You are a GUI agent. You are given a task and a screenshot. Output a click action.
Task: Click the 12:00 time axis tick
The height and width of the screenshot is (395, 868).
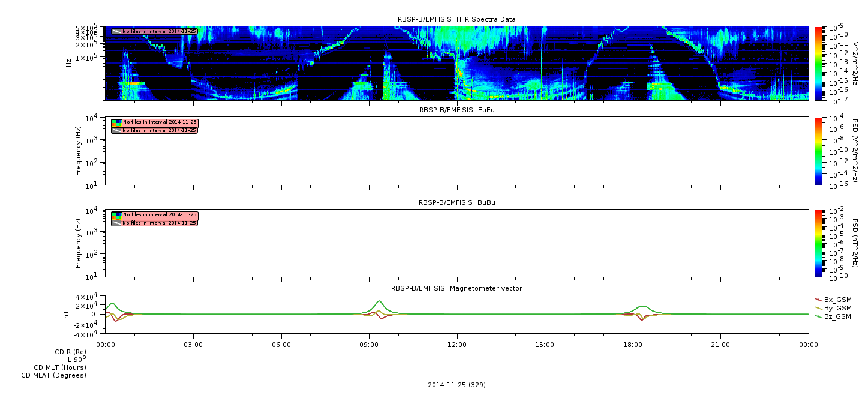click(x=457, y=344)
